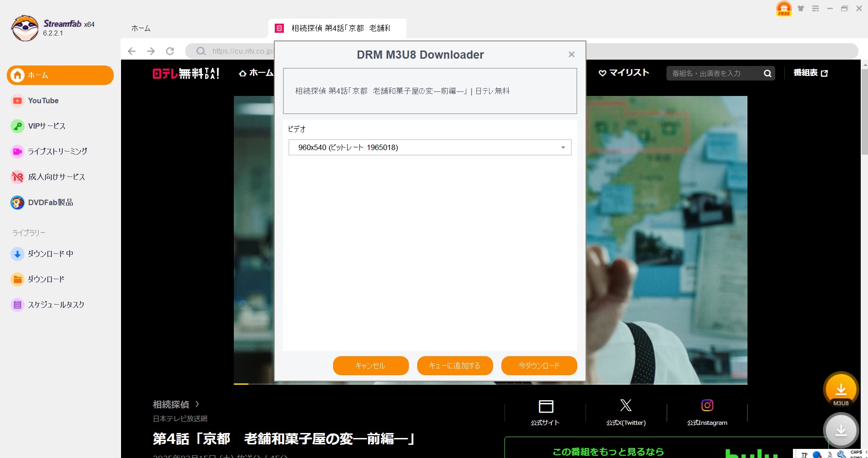The image size is (868, 458).
Task: Click the キャンセル button
Action: (x=371, y=366)
